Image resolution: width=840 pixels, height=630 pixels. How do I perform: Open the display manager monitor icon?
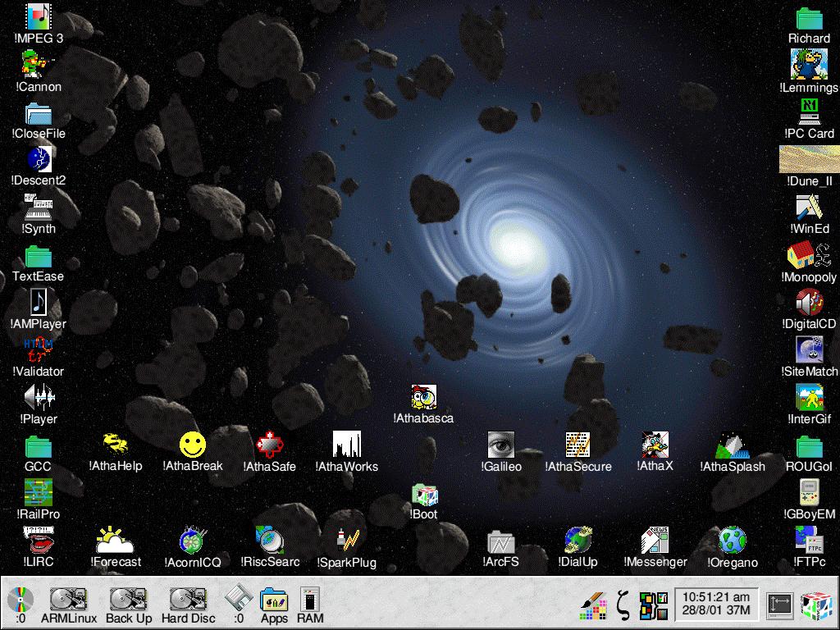click(x=779, y=606)
